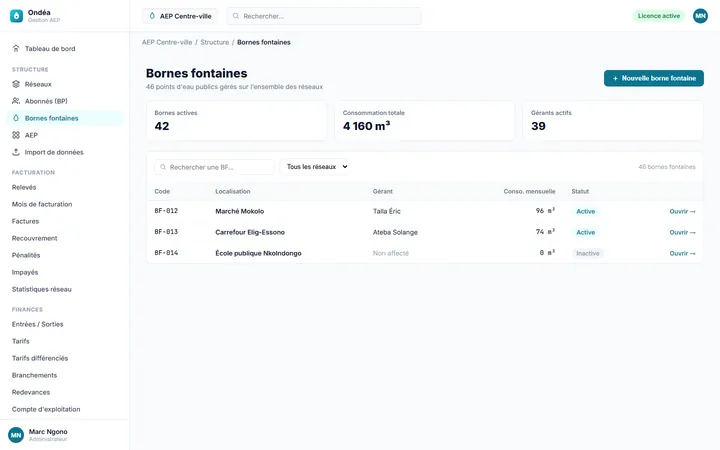Click the Abonnés (BP) people icon
Screen dimensions: 720x450
(x=16, y=101)
